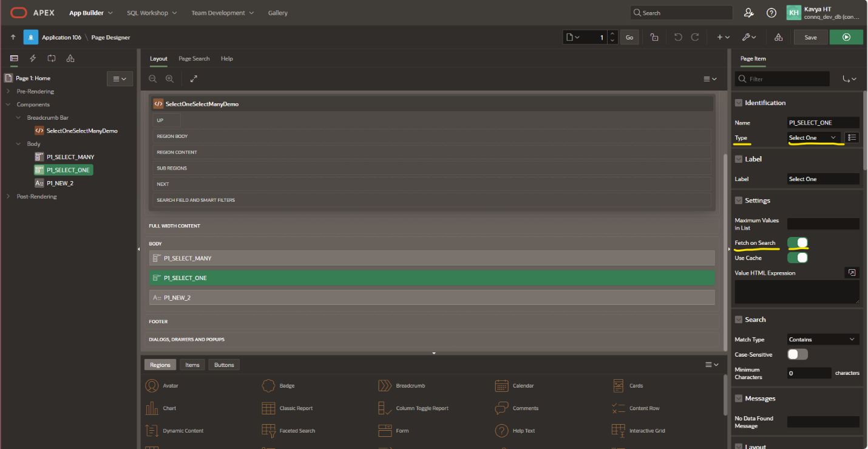Click the Go button beside page number
868x449 pixels.
(x=629, y=37)
